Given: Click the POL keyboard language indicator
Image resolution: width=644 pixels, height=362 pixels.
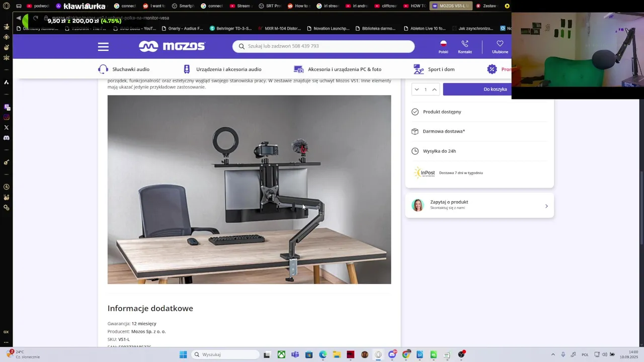Looking at the screenshot, I should click(585, 354).
